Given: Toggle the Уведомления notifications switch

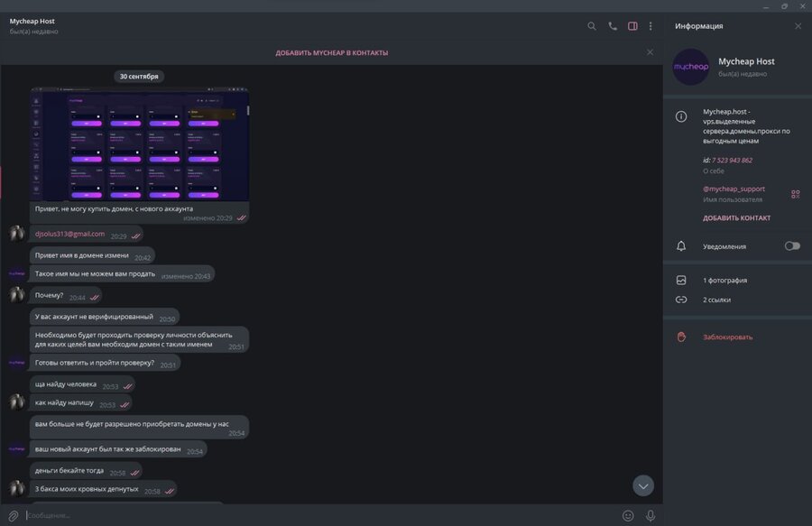Looking at the screenshot, I should point(792,245).
